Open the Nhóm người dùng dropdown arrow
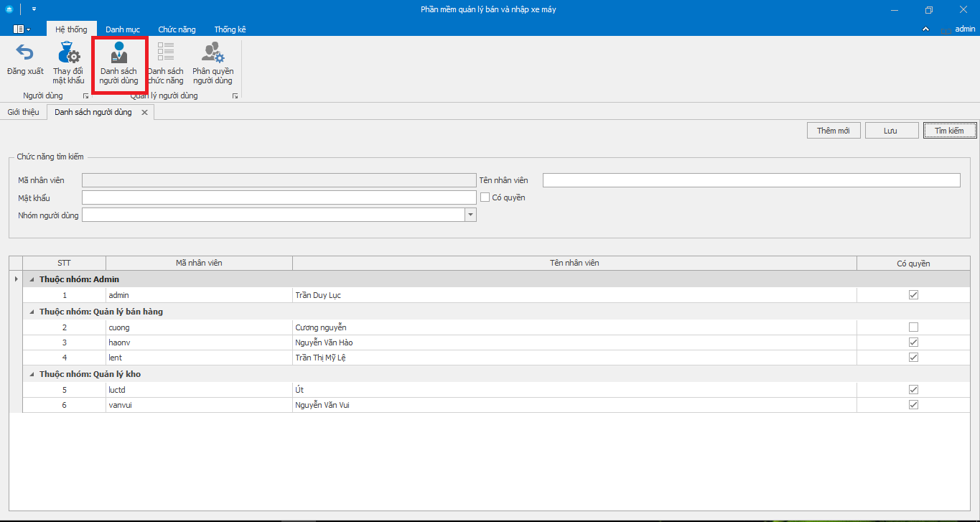Screen dimensions: 980x522 click(x=471, y=215)
